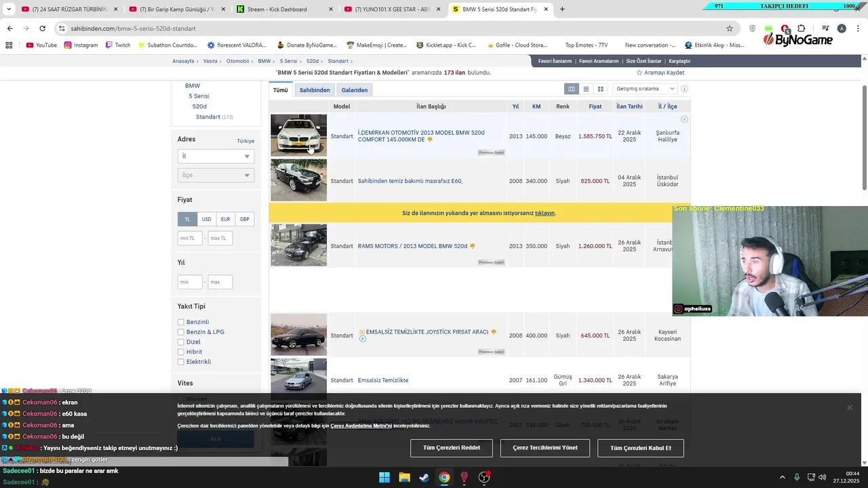This screenshot has width=868, height=488.
Task: Tick the Hibrit fuel checkbox
Action: 181,352
